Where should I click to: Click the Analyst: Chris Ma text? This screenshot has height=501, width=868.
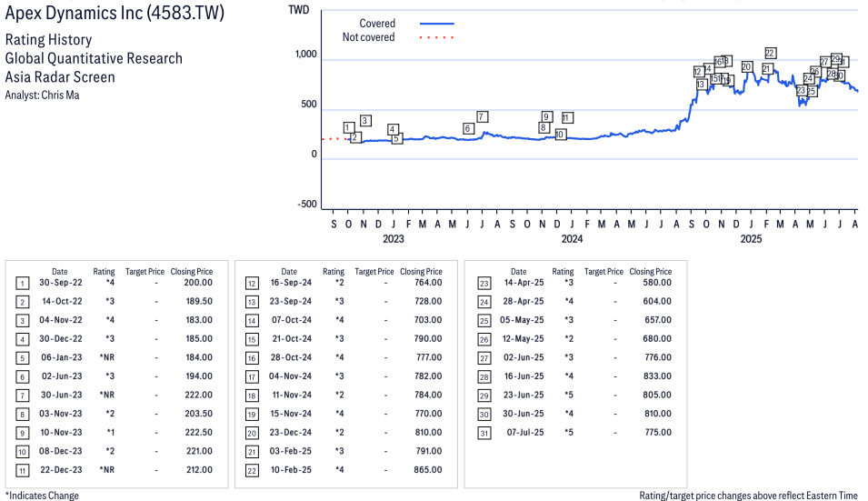coord(42,95)
